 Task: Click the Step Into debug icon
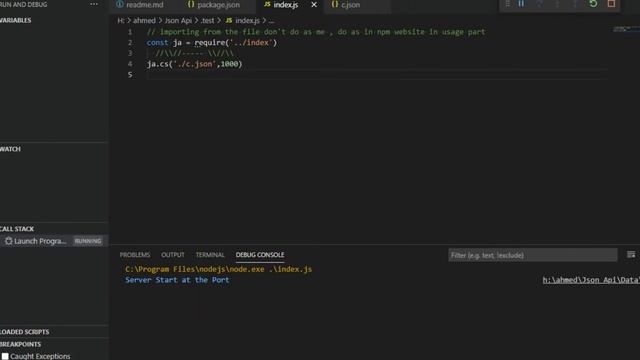[557, 4]
